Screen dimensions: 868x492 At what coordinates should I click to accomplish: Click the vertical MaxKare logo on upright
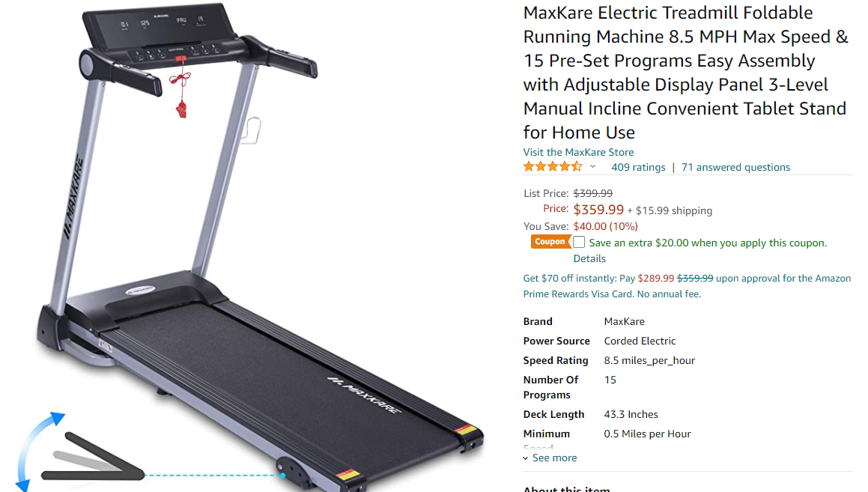click(x=73, y=198)
